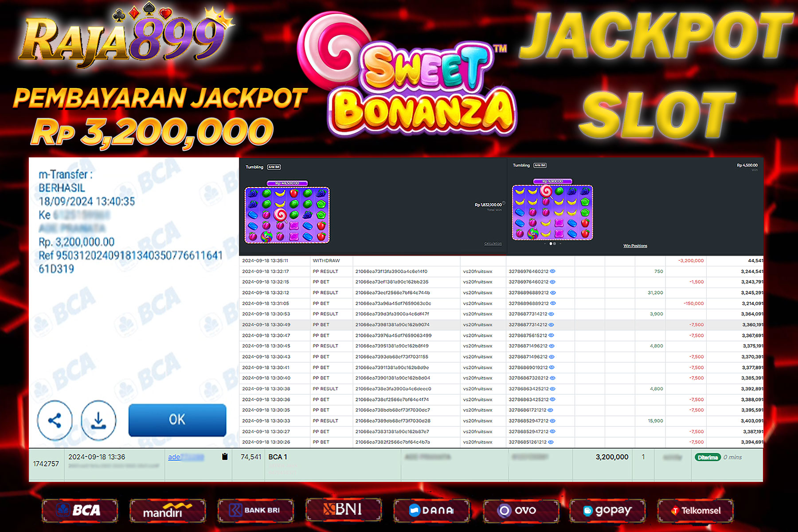Click the Sweet Bonanza game logo

408,73
